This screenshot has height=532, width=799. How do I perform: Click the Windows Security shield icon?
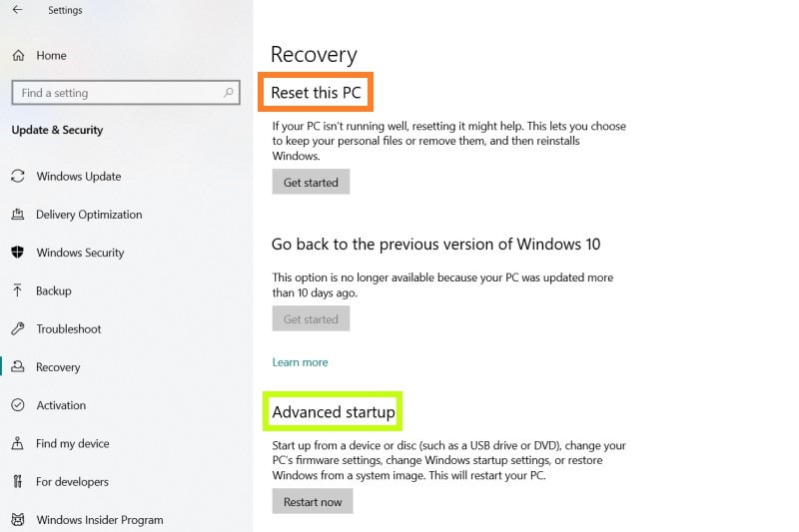[18, 253]
